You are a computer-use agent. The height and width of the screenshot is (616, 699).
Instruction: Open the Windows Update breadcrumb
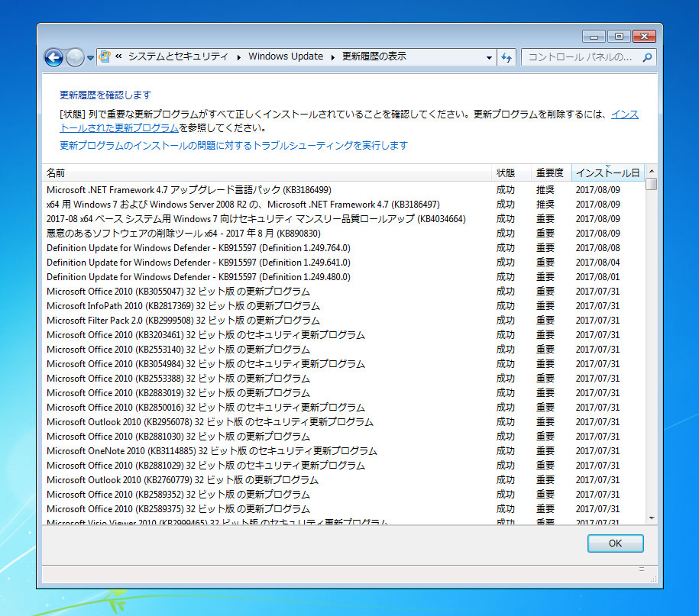pos(286,56)
